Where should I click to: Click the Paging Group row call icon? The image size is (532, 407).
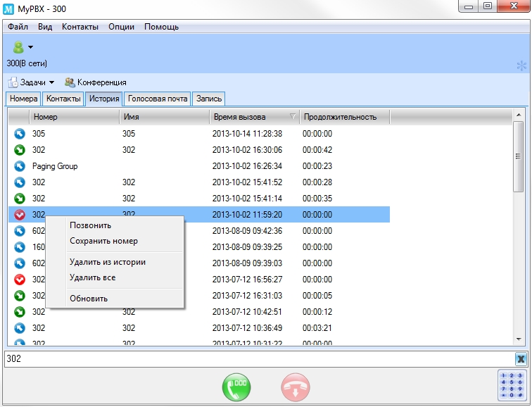(x=20, y=166)
